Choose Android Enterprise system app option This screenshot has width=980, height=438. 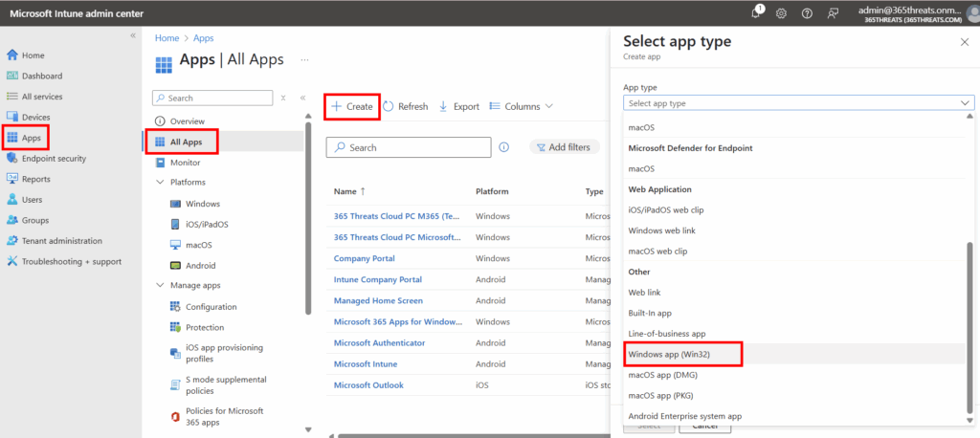tap(795, 416)
